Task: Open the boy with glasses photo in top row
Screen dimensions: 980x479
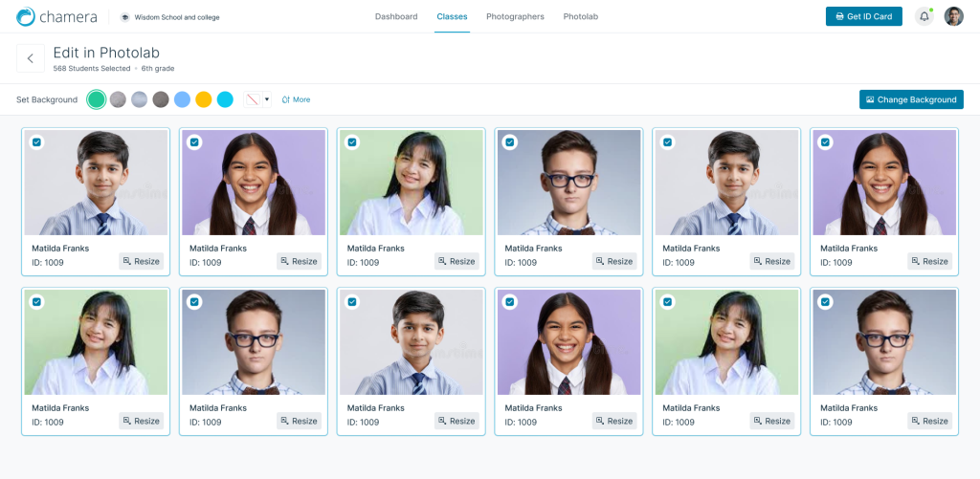Action: click(x=568, y=183)
